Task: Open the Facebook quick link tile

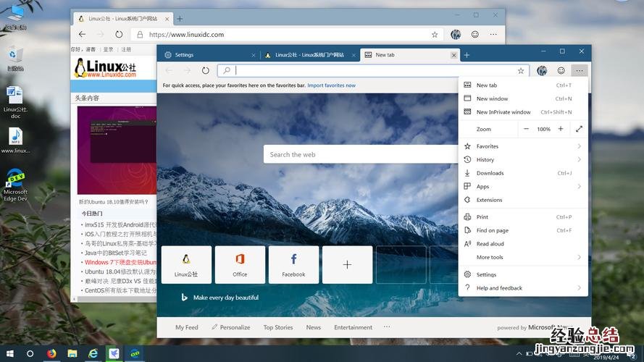Action: click(x=293, y=264)
